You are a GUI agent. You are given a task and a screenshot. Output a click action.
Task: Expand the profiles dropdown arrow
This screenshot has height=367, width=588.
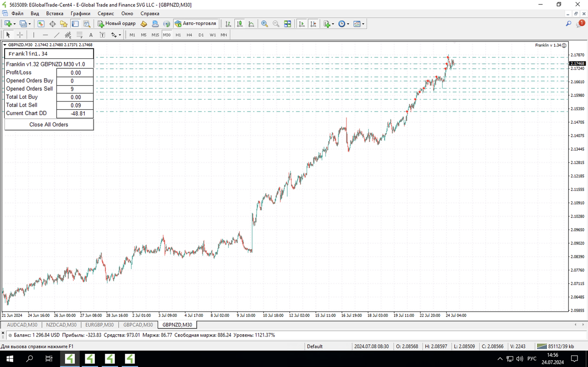(30, 24)
